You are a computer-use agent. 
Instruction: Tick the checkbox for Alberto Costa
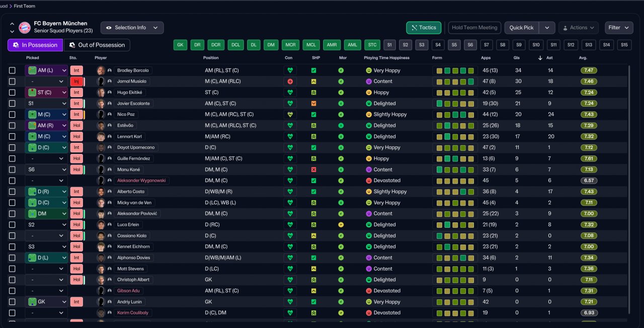point(12,192)
